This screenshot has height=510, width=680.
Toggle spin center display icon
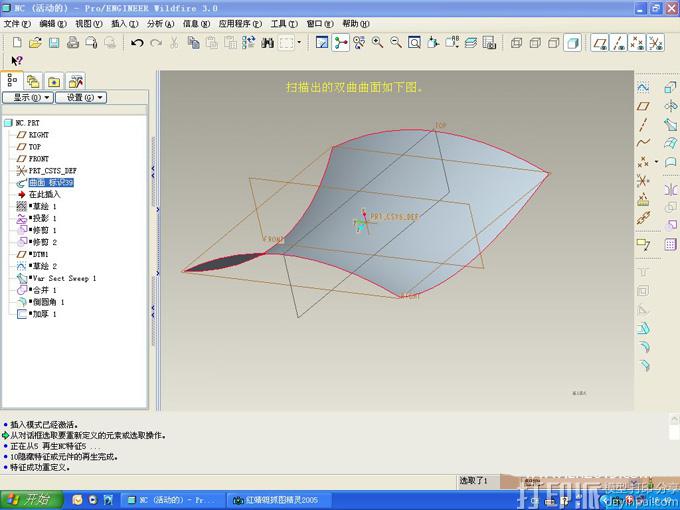(340, 42)
